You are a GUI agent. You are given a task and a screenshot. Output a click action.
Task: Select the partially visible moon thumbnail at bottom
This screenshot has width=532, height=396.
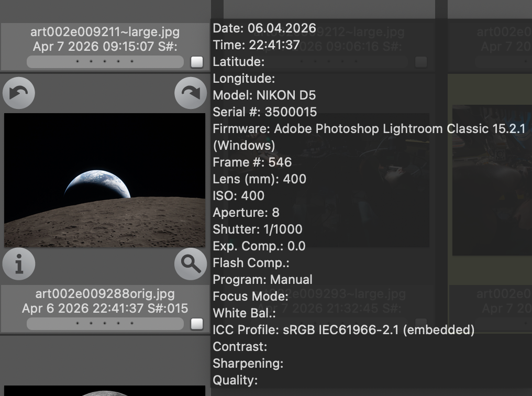click(105, 391)
